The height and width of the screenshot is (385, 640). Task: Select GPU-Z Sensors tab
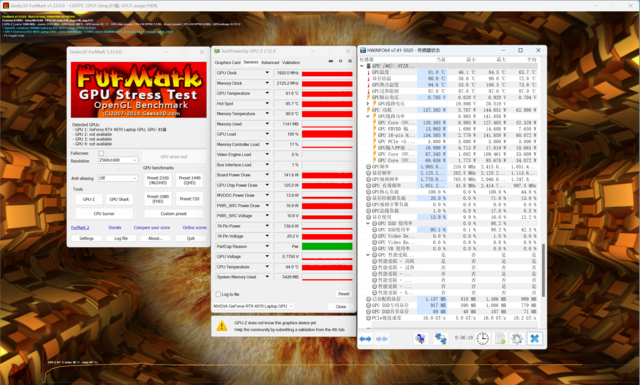[251, 62]
